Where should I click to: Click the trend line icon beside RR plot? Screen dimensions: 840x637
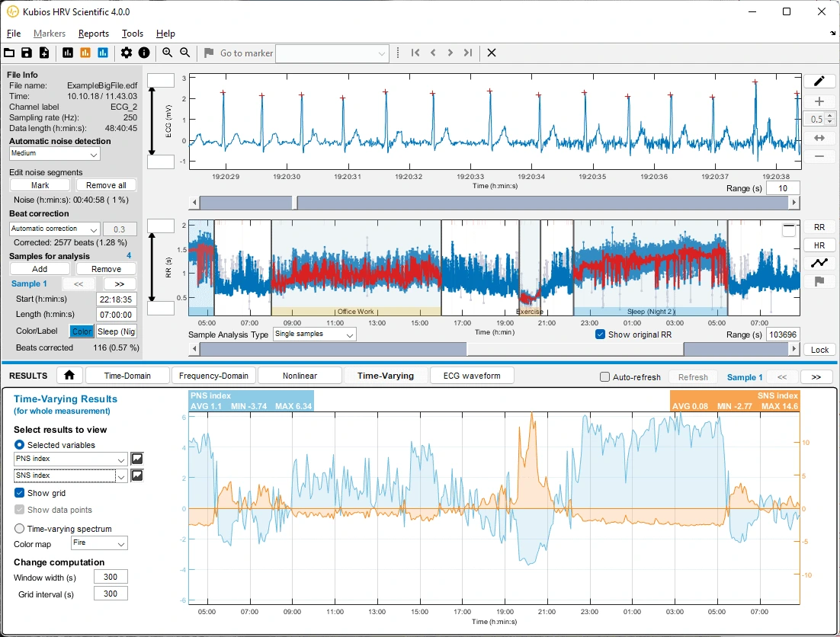[819, 263]
